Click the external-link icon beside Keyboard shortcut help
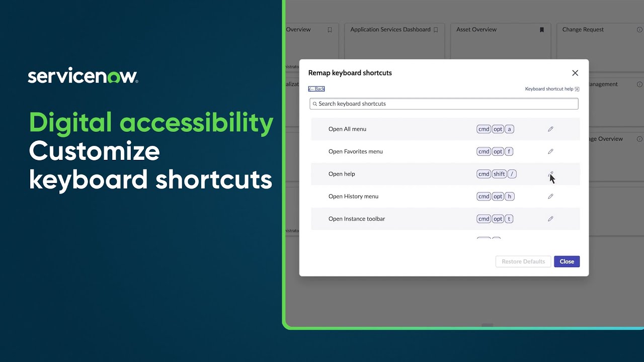 577,88
